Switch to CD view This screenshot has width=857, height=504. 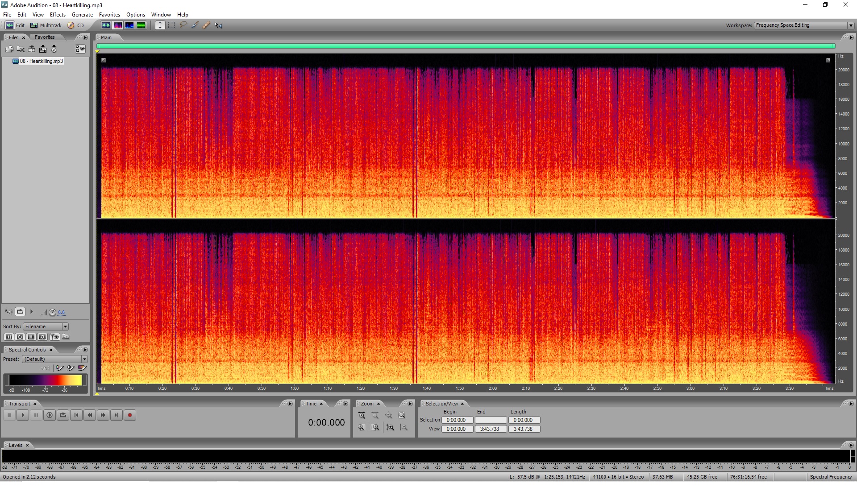76,25
